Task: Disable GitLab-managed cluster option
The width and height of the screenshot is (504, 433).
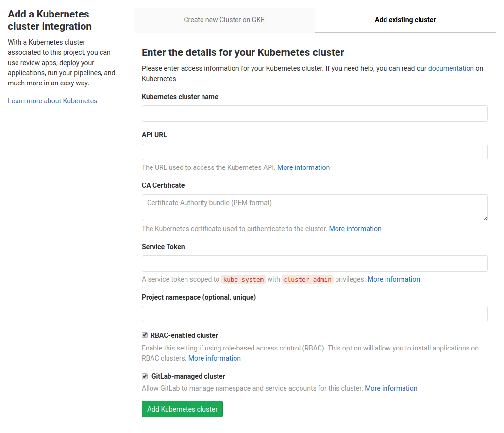Action: (144, 376)
